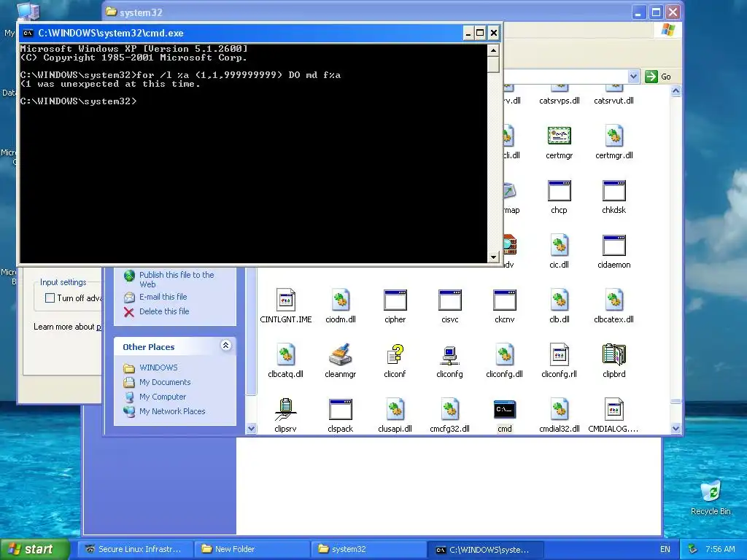The width and height of the screenshot is (747, 560).
Task: Select the CINTLGNT.IME file icon
Action: (285, 300)
